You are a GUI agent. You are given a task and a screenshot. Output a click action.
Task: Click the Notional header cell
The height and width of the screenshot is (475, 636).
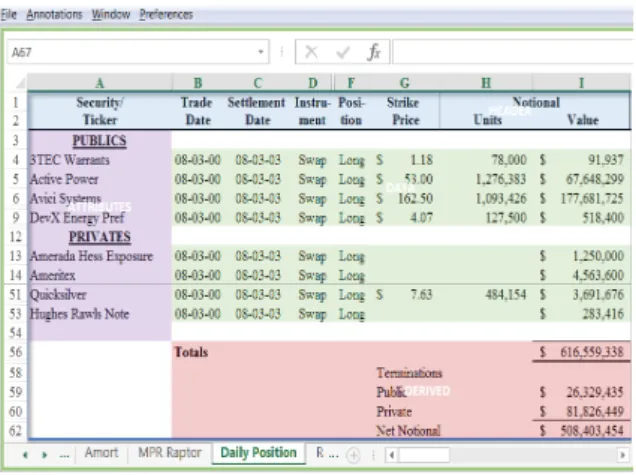tap(535, 102)
